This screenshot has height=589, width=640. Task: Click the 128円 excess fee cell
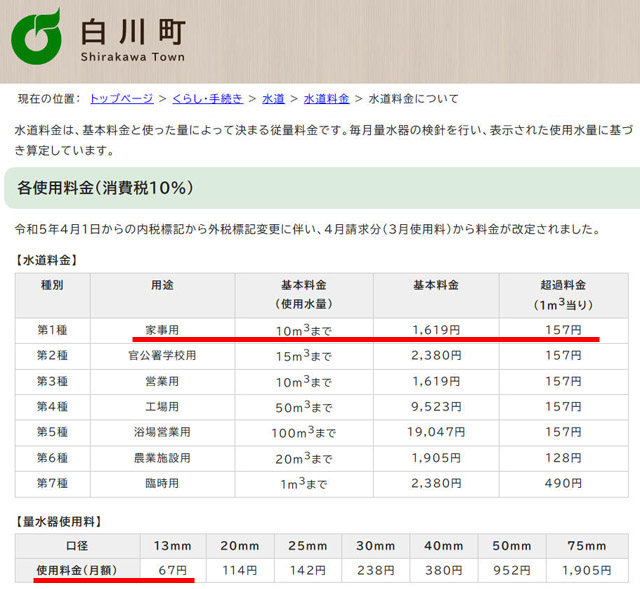(x=563, y=458)
